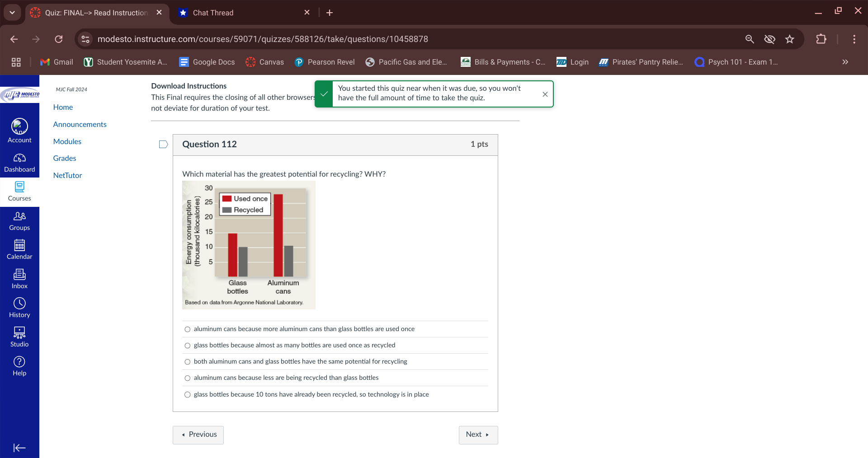Open Groups in Canvas sidebar
This screenshot has height=458, width=868.
[x=19, y=221]
